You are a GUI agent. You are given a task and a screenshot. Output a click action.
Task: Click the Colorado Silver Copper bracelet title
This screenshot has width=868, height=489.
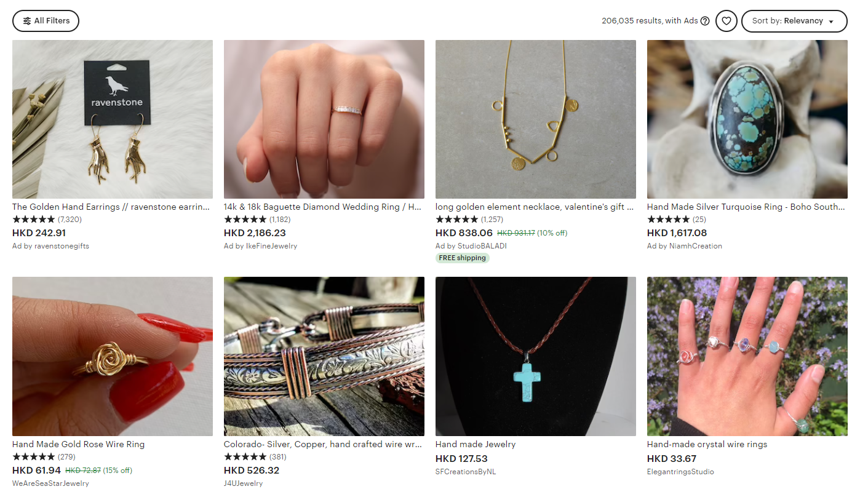[322, 444]
